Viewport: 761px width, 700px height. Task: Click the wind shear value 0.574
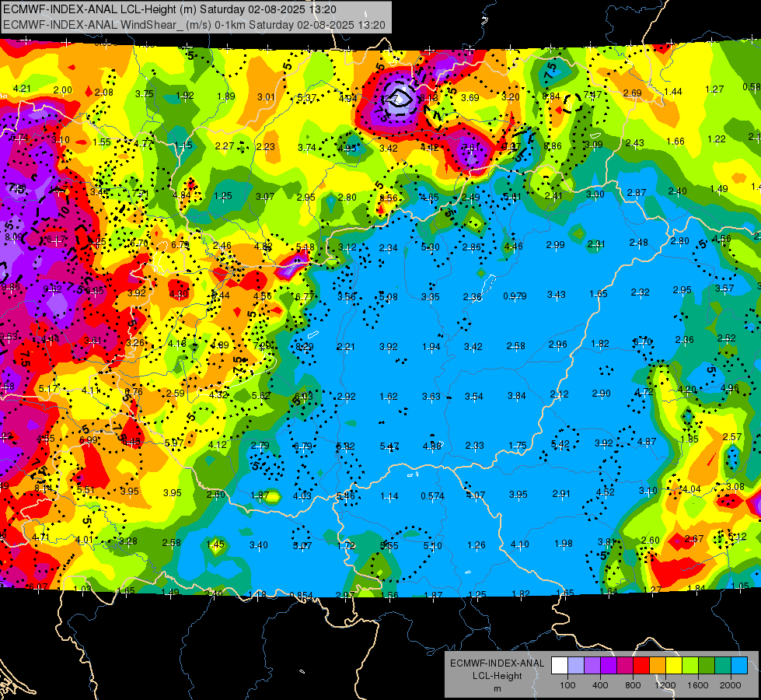(x=432, y=496)
